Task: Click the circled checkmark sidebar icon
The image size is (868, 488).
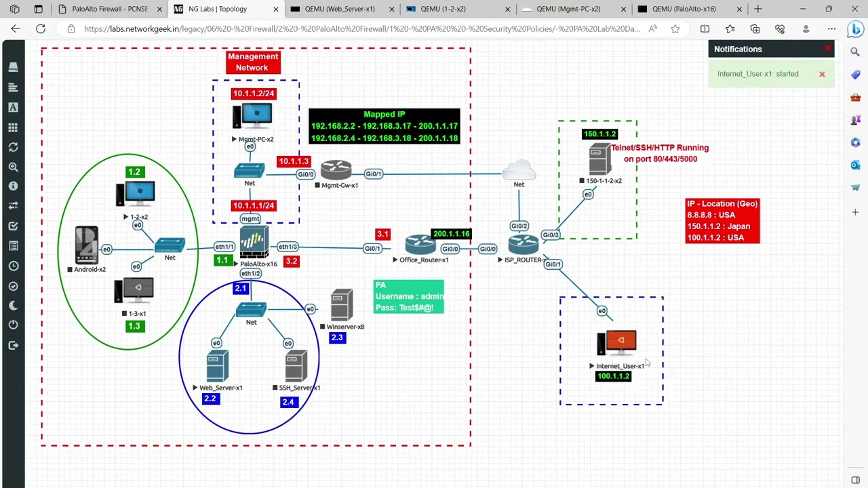Action: [x=13, y=286]
